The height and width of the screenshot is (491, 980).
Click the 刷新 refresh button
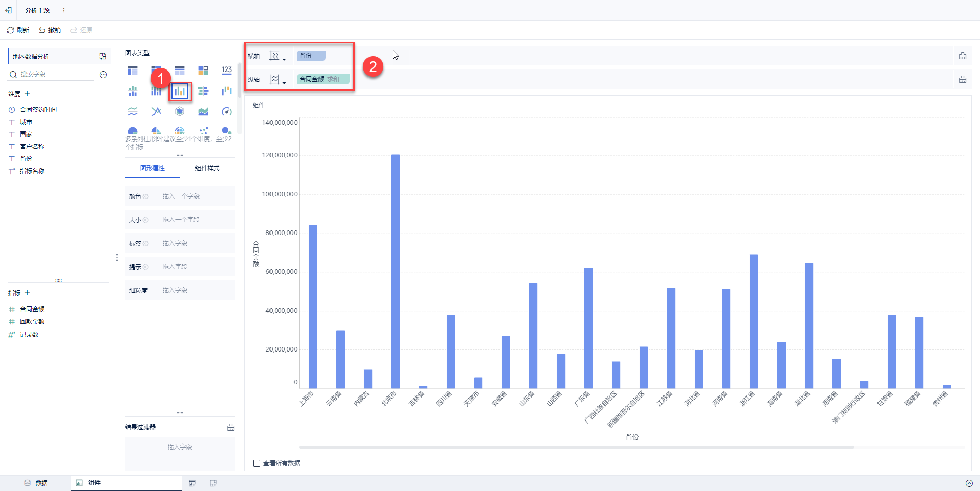18,30
